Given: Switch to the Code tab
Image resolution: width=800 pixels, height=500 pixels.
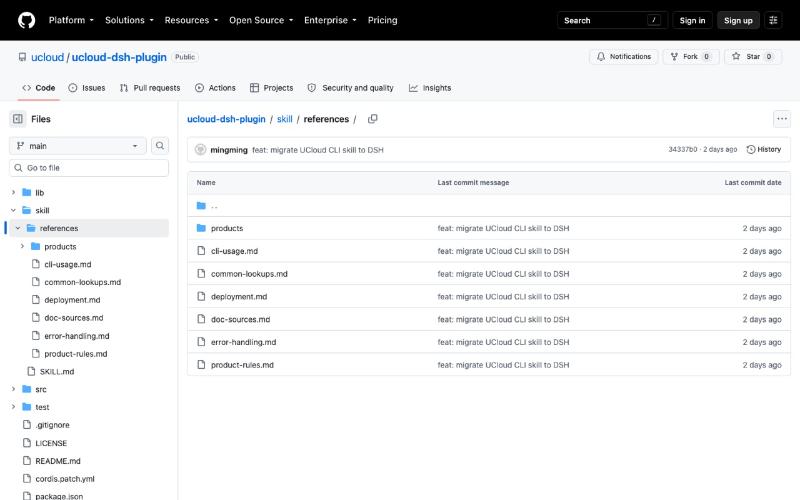Looking at the screenshot, I should 39,88.
